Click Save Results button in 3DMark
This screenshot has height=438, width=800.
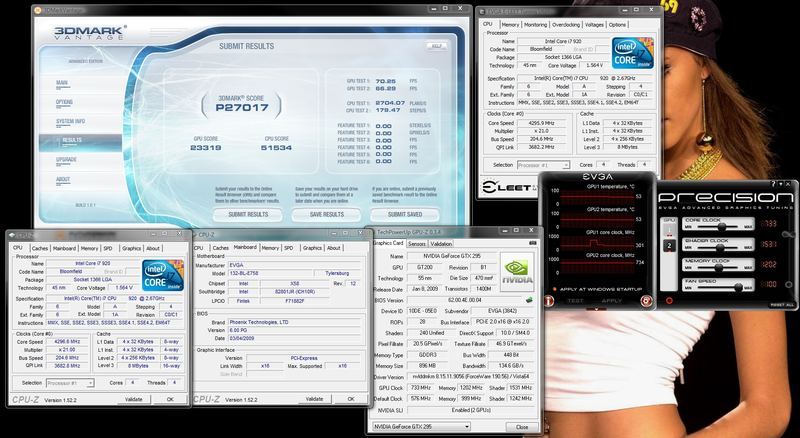point(327,214)
